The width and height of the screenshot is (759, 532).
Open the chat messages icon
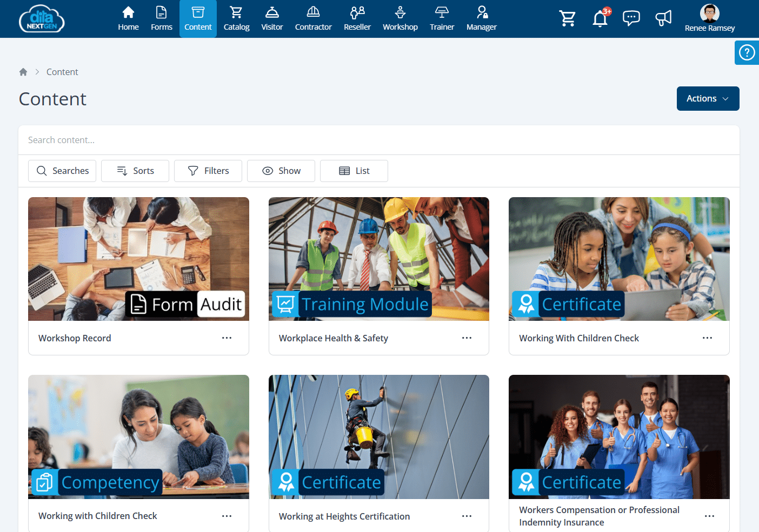(x=631, y=18)
